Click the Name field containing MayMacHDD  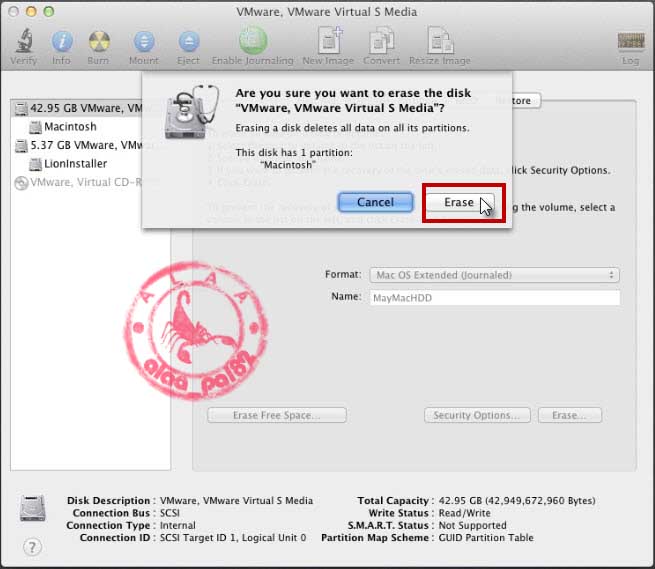(x=495, y=298)
